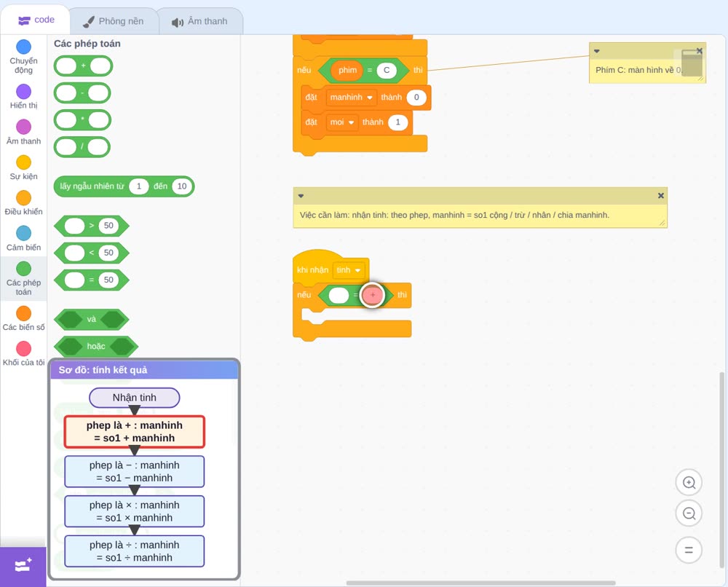
Task: Open the Hiển thị block category
Action: (23, 97)
